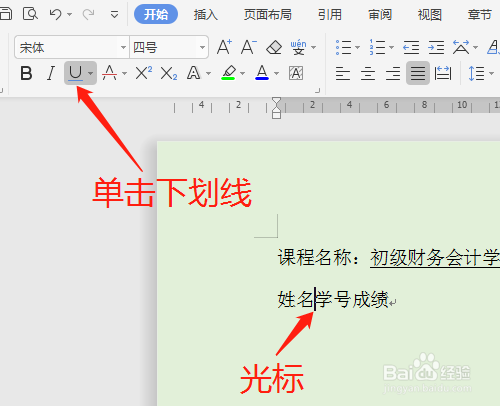Decrease font size with A- icon
This screenshot has width=500, height=406.
[x=249, y=47]
